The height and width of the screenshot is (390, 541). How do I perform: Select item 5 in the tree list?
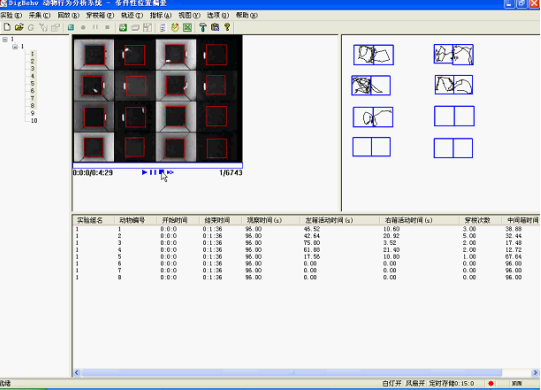click(32, 84)
